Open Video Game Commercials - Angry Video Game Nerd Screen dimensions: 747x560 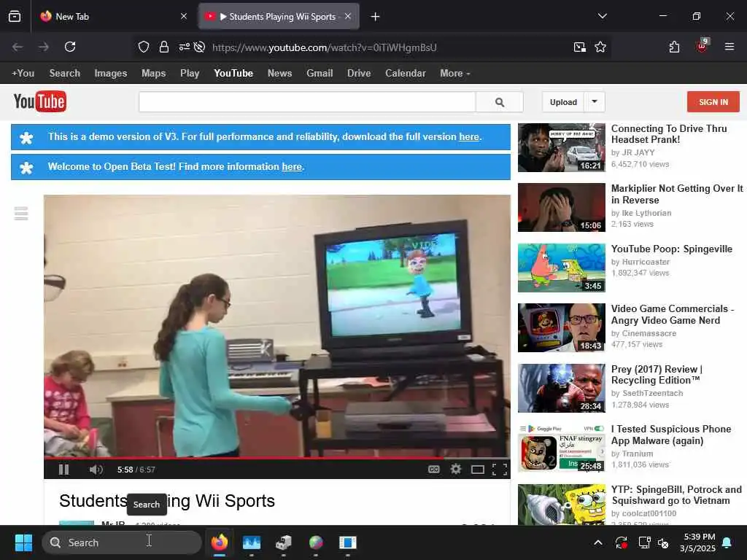[673, 314]
